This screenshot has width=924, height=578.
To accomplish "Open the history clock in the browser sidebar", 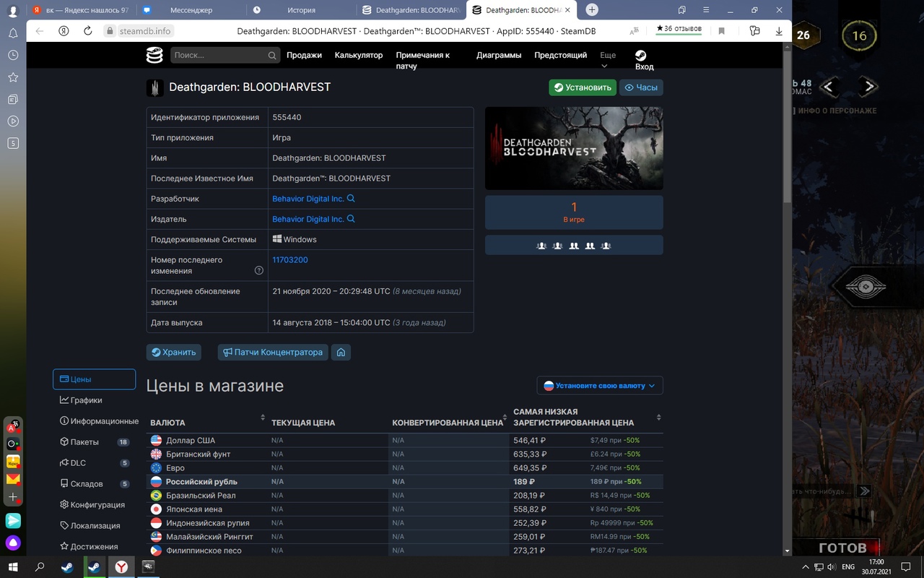I will pos(13,55).
